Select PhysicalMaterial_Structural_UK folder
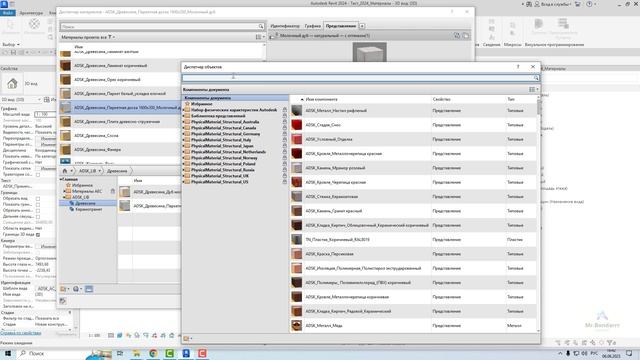Viewport: 640px width, 360px height. coord(220,176)
